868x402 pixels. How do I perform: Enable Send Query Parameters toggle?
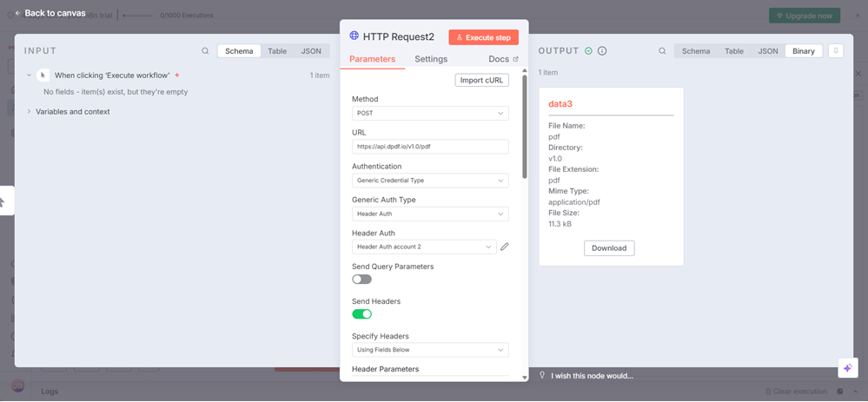click(361, 280)
